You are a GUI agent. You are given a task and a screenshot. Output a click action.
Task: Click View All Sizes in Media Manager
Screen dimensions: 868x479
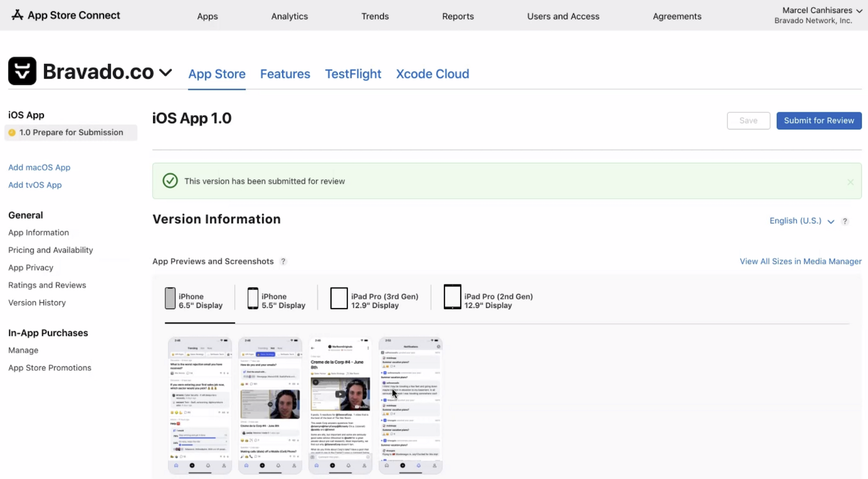point(800,261)
